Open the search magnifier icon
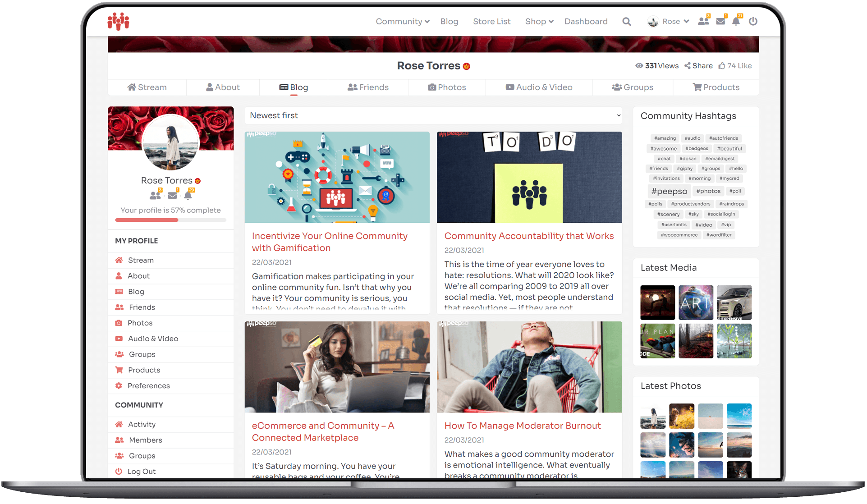Screen dimensions: 867x504 point(626,22)
